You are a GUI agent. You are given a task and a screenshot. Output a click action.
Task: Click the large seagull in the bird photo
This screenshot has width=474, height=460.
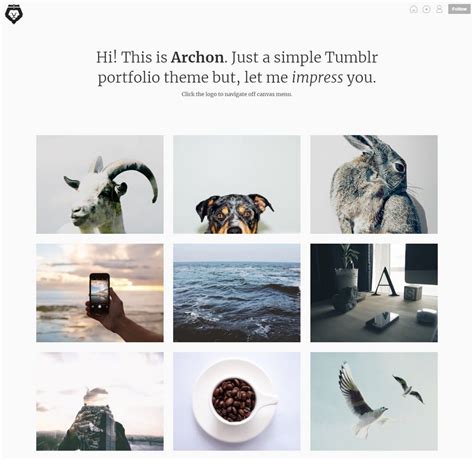[361, 401]
